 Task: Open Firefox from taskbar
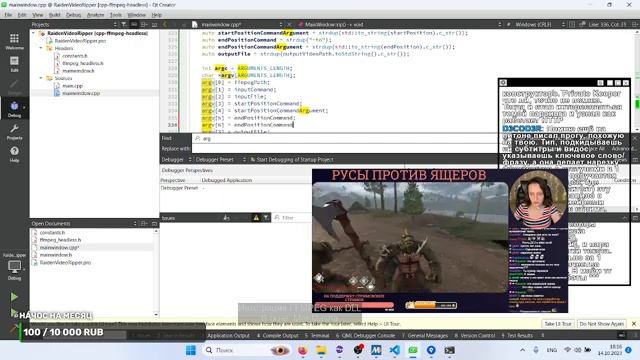[x=302, y=350]
